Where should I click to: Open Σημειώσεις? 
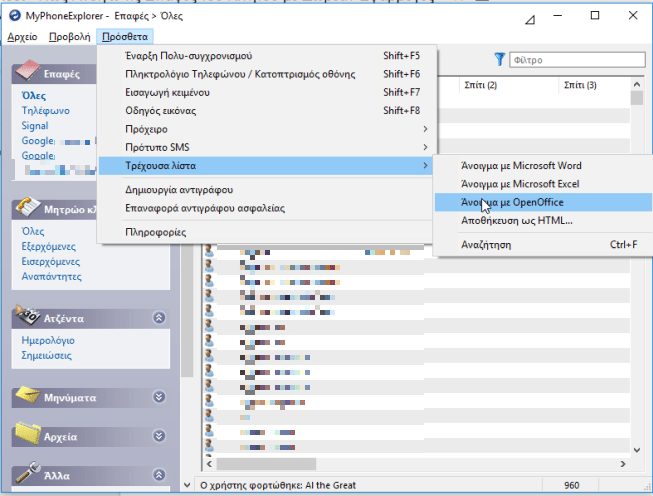point(47,356)
